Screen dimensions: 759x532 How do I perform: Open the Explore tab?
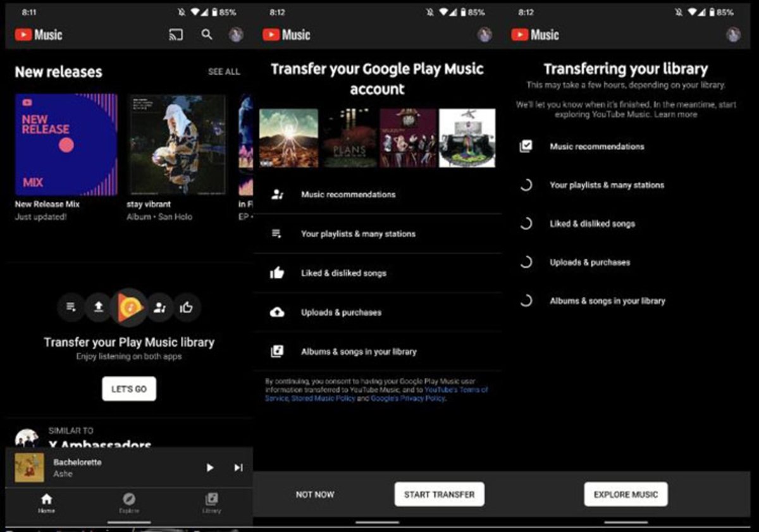pyautogui.click(x=129, y=503)
